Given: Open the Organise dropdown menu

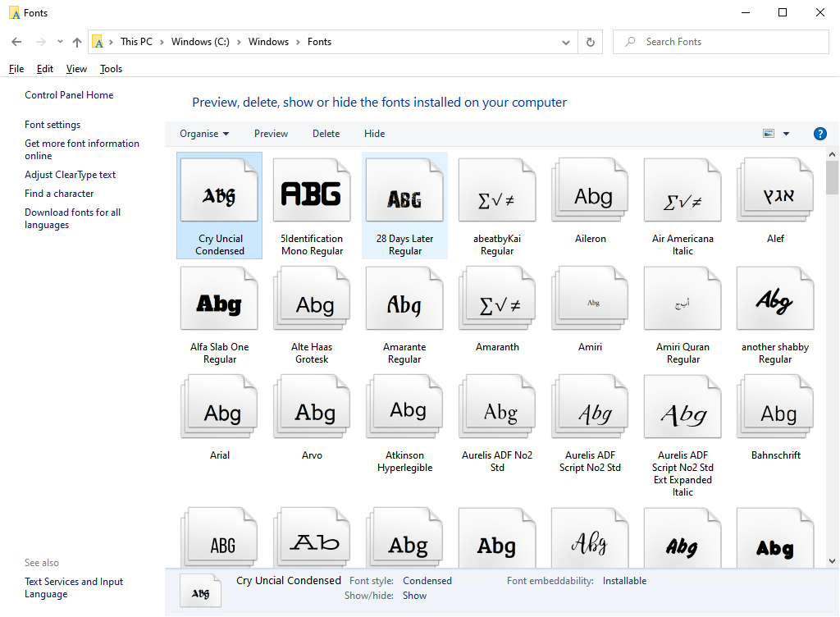Looking at the screenshot, I should 204,134.
